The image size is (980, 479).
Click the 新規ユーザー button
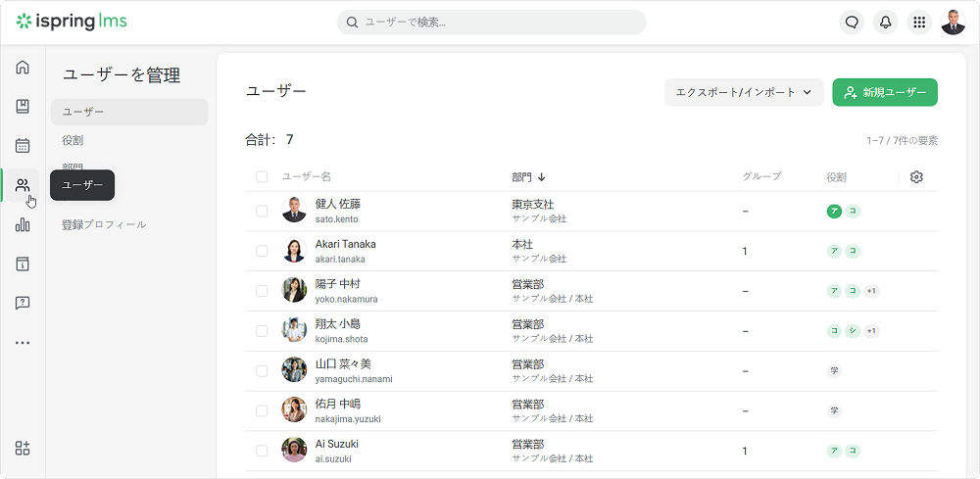pos(884,92)
